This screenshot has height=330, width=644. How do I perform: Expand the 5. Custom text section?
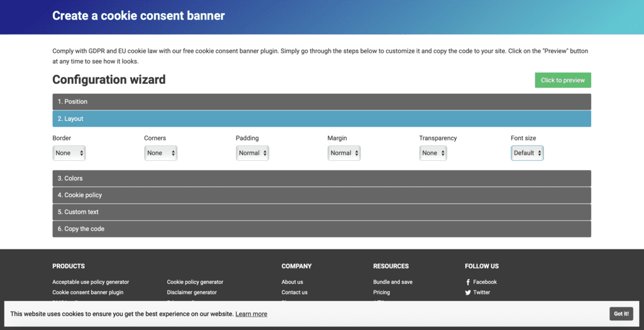[x=321, y=212]
